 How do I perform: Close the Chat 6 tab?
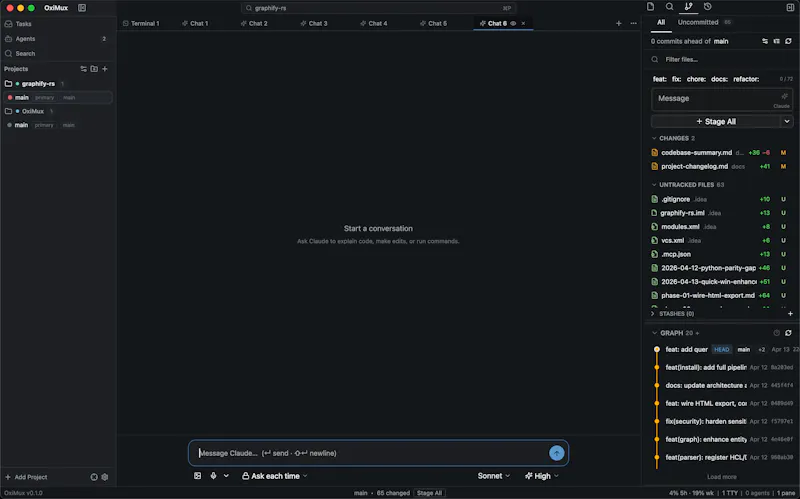click(x=523, y=23)
